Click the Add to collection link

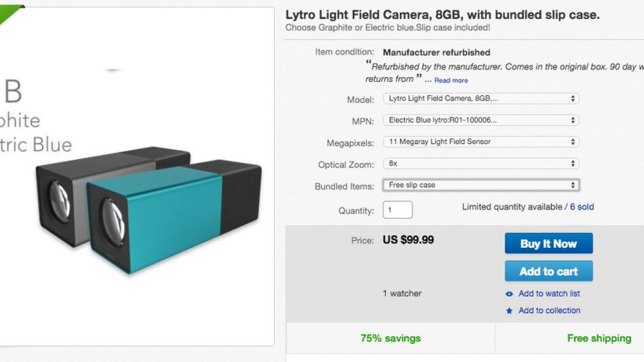[549, 311]
